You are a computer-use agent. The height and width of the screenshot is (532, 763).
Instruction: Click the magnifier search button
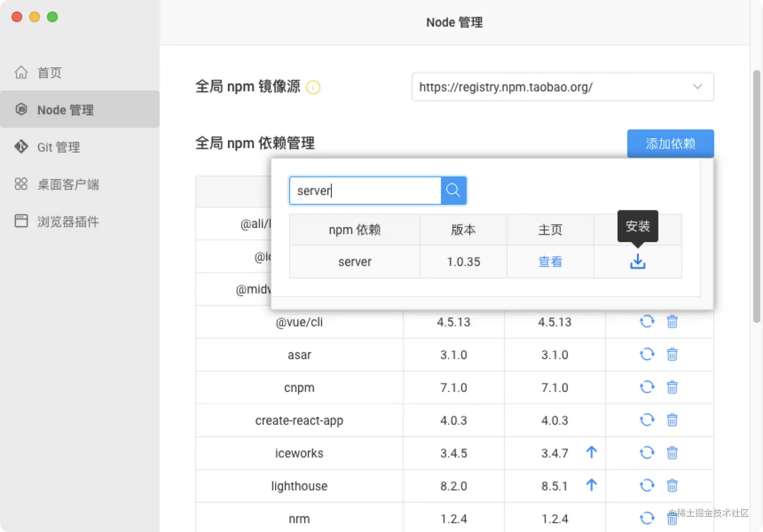(x=453, y=191)
